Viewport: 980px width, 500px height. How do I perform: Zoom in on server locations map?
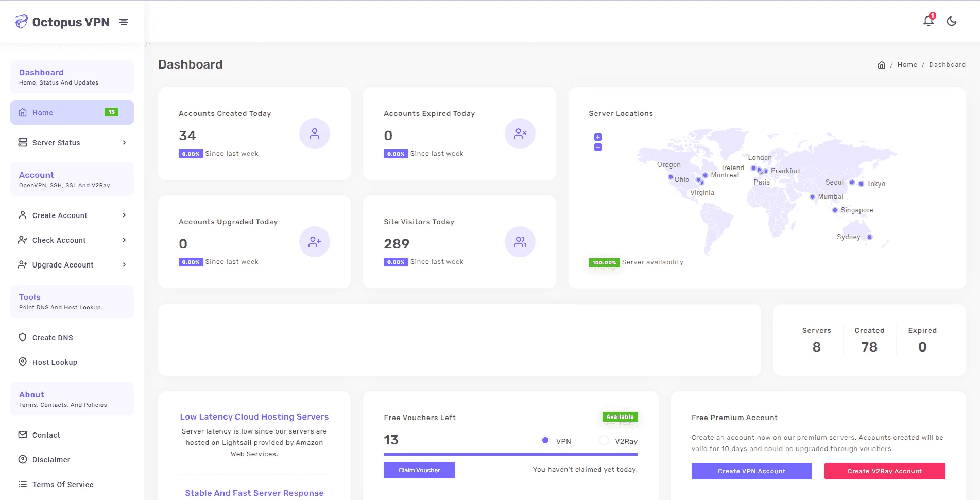pyautogui.click(x=598, y=137)
